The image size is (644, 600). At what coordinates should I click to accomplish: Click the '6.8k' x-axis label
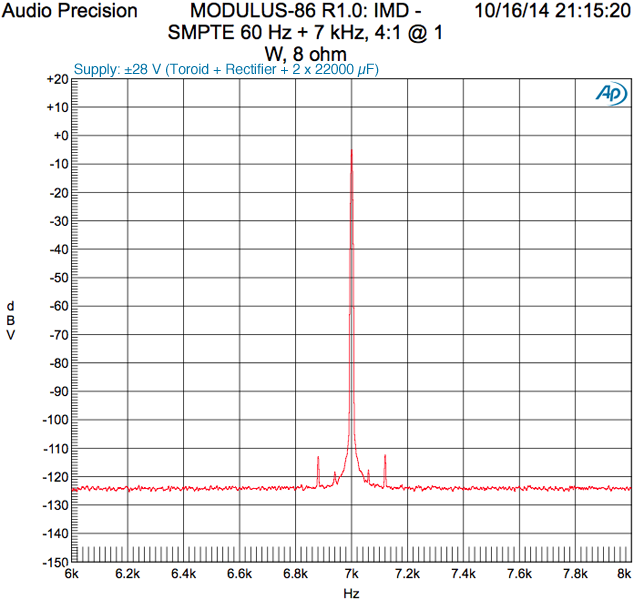(295, 574)
